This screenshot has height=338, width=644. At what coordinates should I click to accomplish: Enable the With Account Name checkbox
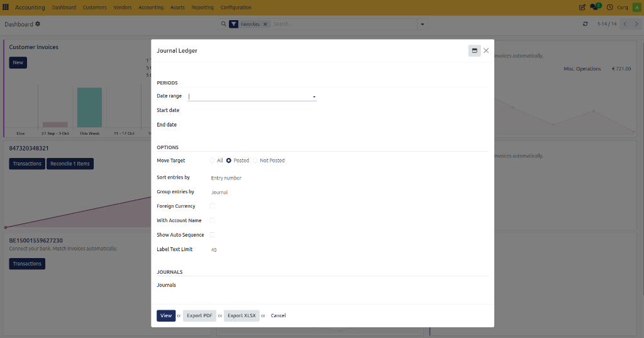coord(212,220)
